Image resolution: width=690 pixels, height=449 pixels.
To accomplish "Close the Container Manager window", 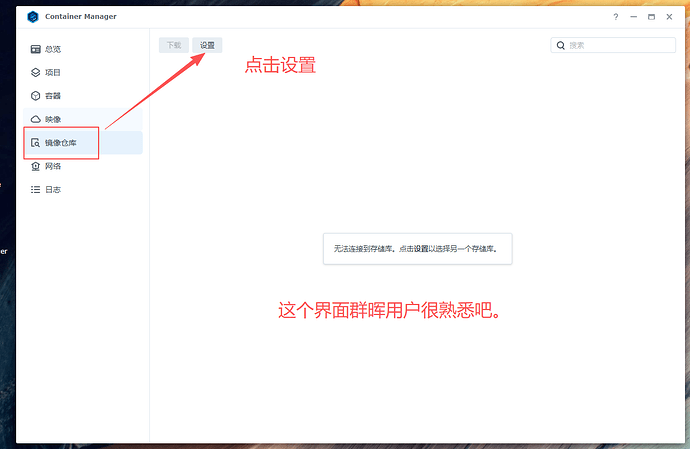I will pyautogui.click(x=669, y=17).
